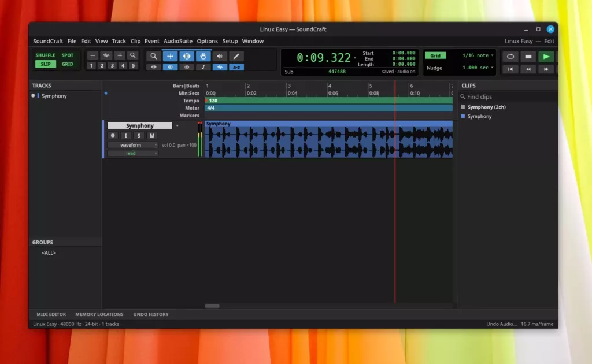Enable SPOT edit mode
Image resolution: width=592 pixels, height=364 pixels.
tap(68, 55)
